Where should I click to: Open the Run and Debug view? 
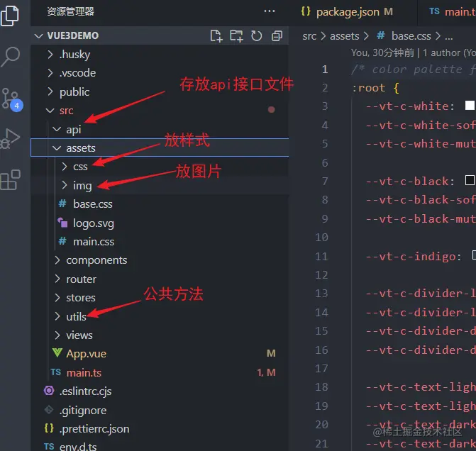tap(11, 139)
